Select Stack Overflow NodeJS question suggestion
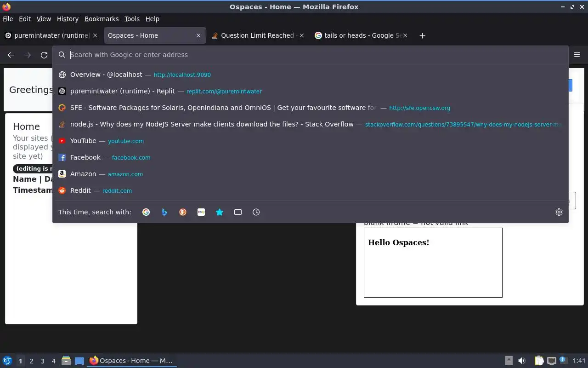This screenshot has width=588, height=368. 311,124
